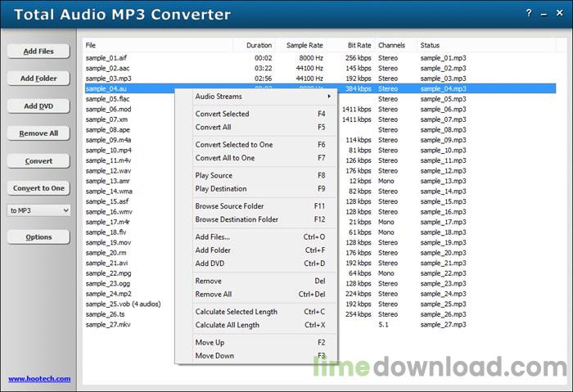Select highlighted row sample_04.au
Viewport: 573px width, 392px height.
click(321, 88)
